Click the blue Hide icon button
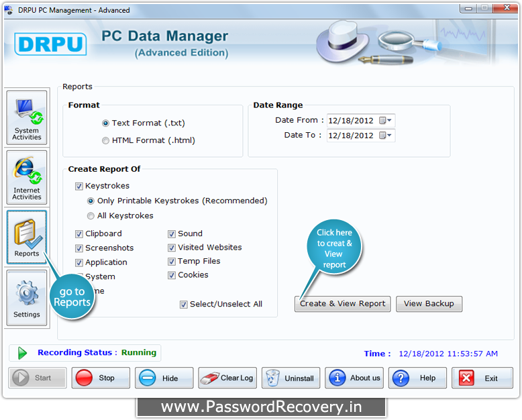This screenshot has width=522, height=420. coord(164,378)
